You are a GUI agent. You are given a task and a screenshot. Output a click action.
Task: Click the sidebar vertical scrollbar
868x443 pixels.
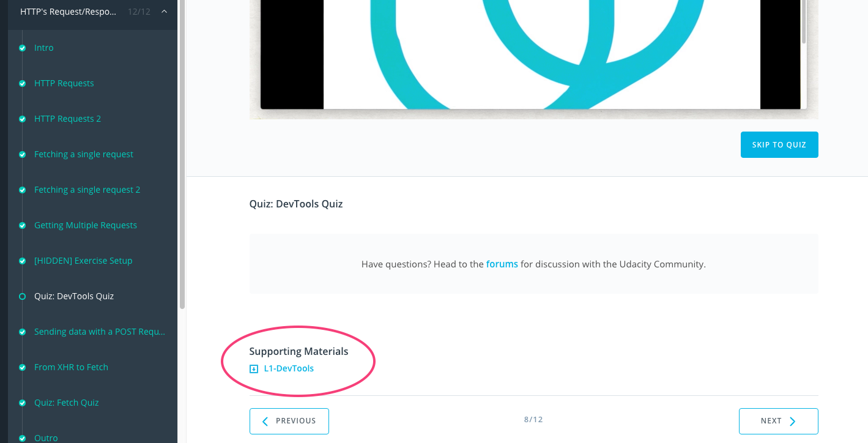[x=182, y=153]
